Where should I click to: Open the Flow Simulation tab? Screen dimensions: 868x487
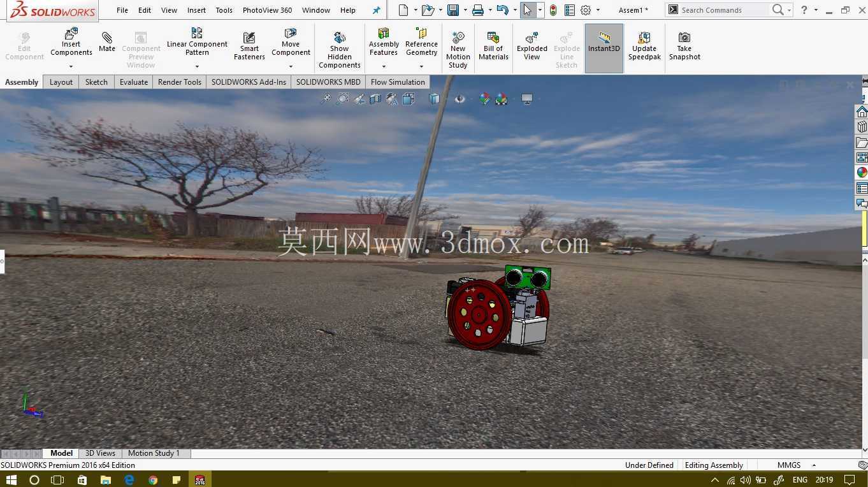[x=398, y=82]
